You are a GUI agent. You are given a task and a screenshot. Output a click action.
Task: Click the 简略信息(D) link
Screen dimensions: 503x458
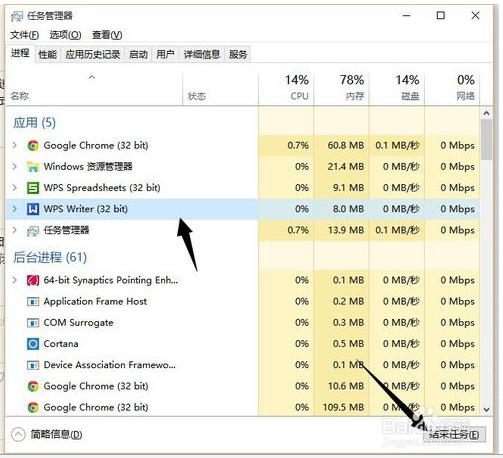coord(56,434)
